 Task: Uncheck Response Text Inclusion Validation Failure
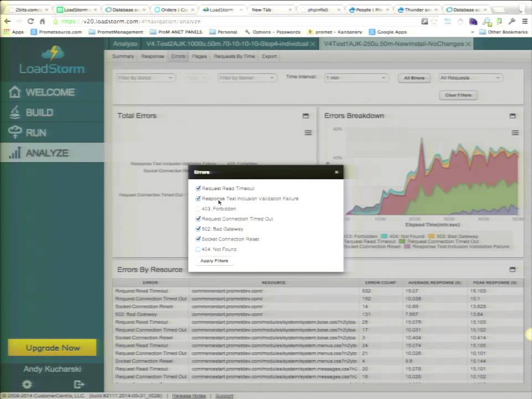pos(198,198)
